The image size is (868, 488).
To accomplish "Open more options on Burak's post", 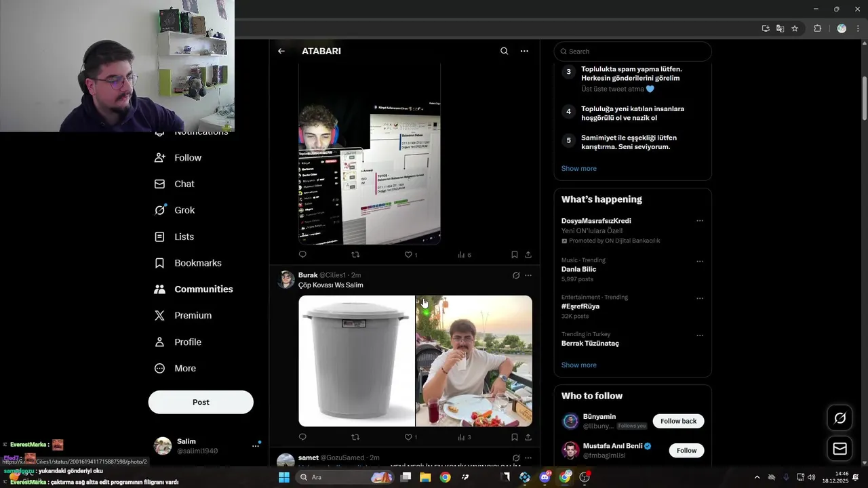I will click(528, 275).
